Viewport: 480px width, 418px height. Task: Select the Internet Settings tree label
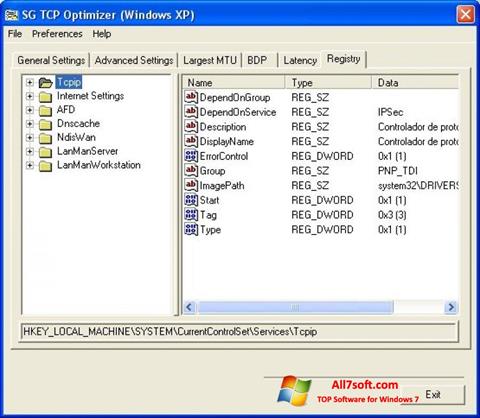click(x=90, y=96)
